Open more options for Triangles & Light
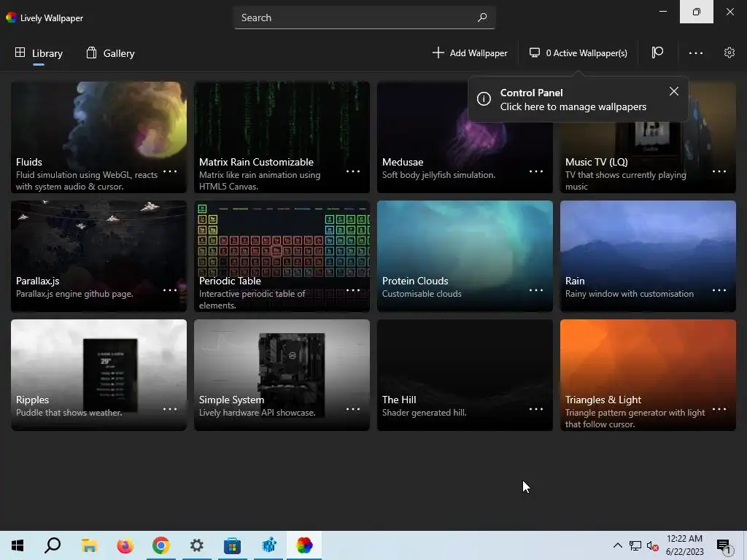 point(719,409)
